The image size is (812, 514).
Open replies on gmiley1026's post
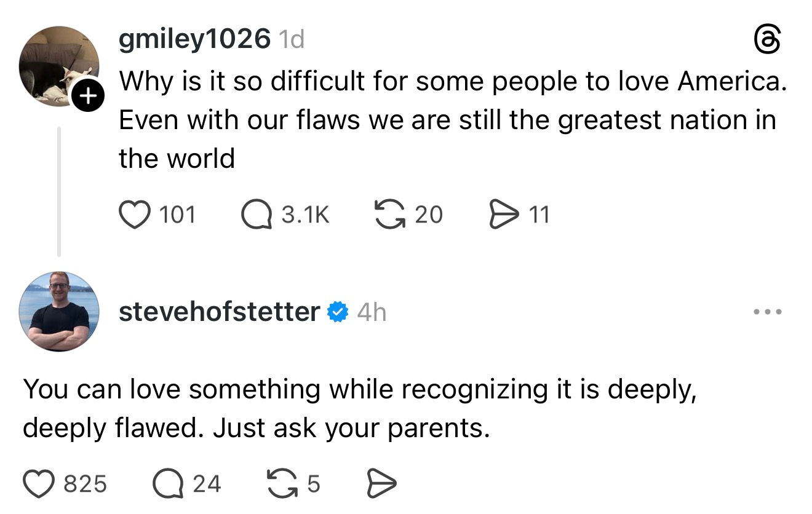pos(257,215)
